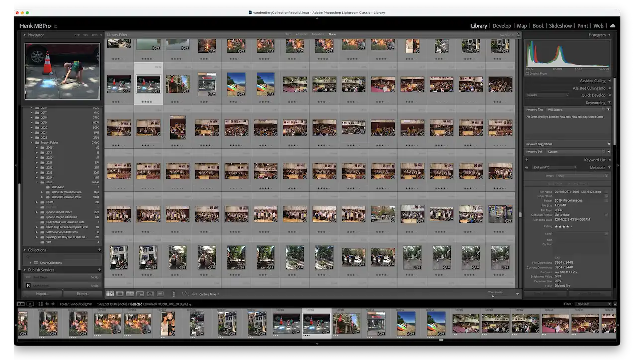The height and width of the screenshot is (364, 634).
Task: Toggle the filmstrip filter switch
Action: click(x=615, y=304)
